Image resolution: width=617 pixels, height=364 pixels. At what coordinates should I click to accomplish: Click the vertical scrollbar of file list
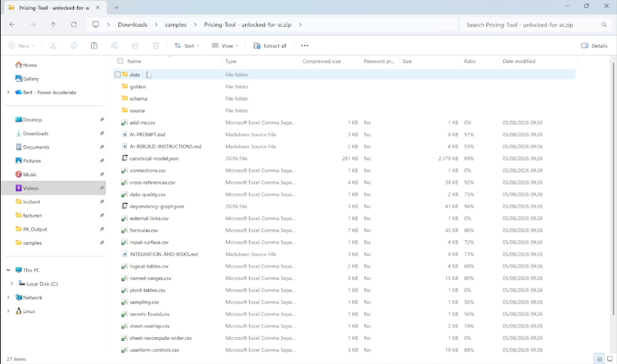click(613, 189)
